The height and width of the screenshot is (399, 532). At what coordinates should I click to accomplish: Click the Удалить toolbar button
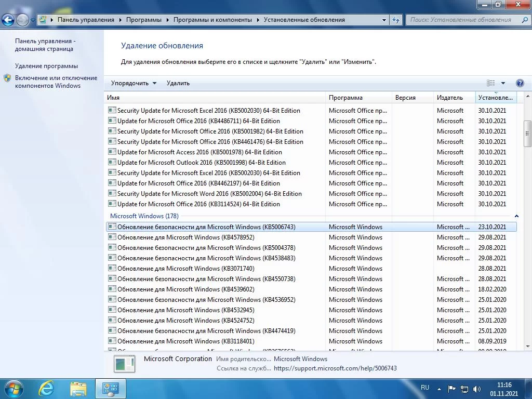[x=178, y=83]
